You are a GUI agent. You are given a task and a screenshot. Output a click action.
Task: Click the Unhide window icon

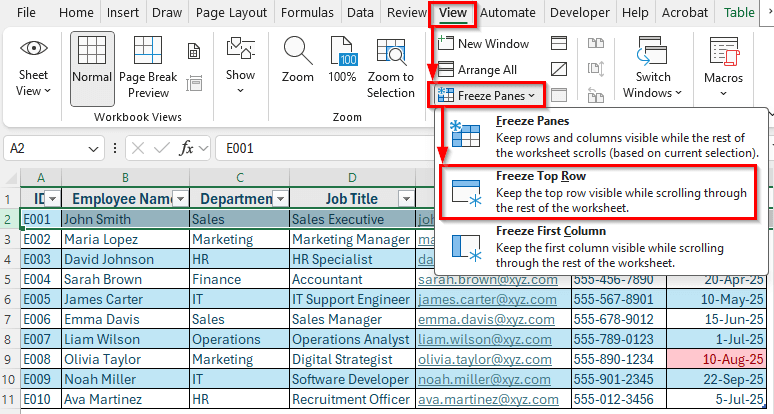559,95
